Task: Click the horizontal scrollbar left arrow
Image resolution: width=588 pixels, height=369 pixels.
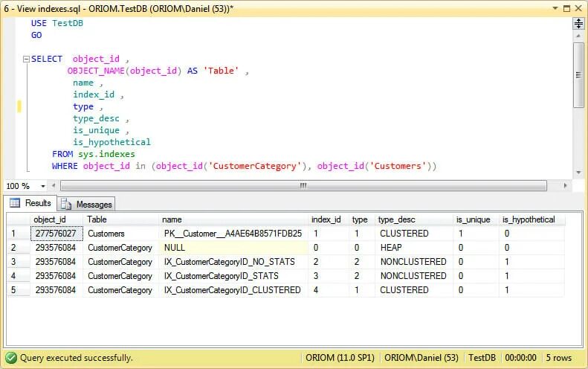Action: tap(54, 185)
